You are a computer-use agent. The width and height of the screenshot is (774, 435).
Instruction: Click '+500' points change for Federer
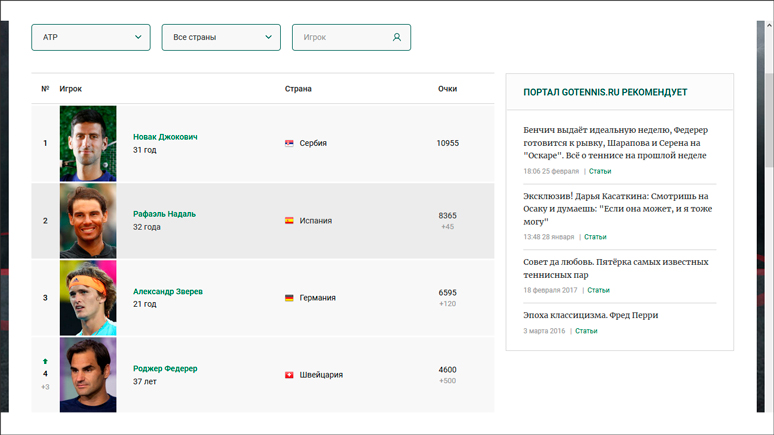[x=448, y=381]
